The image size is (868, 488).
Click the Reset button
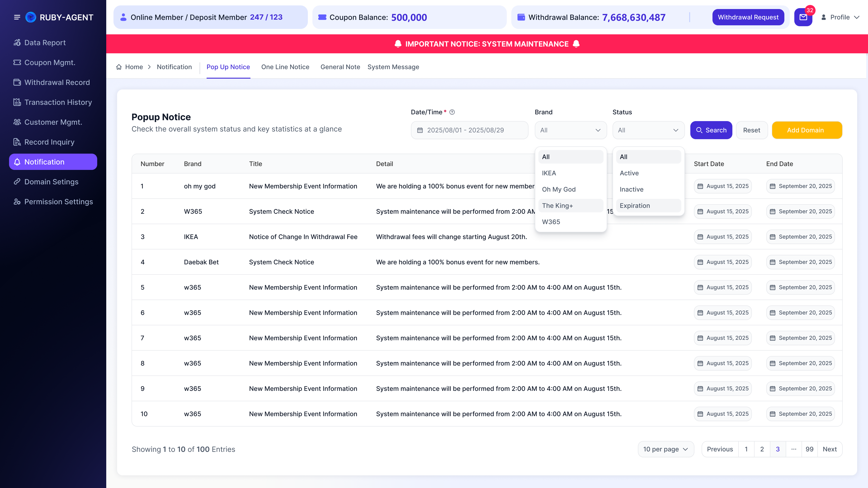click(x=751, y=130)
